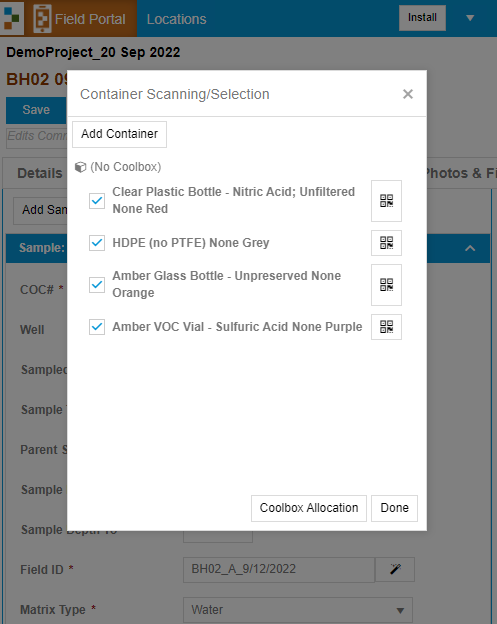Screen dimensions: 497x624
Task: Uncheck Amber Glass Bottle Unpreserved container
Action: [x=97, y=285]
